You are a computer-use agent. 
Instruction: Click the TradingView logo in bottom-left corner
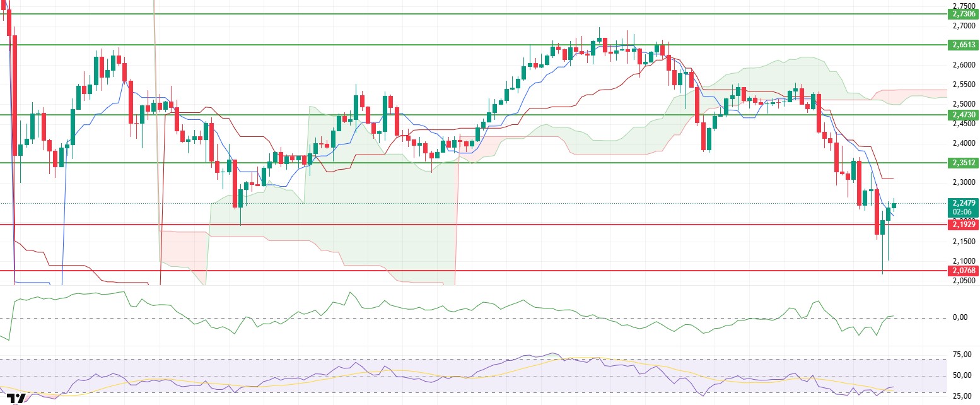(15, 399)
